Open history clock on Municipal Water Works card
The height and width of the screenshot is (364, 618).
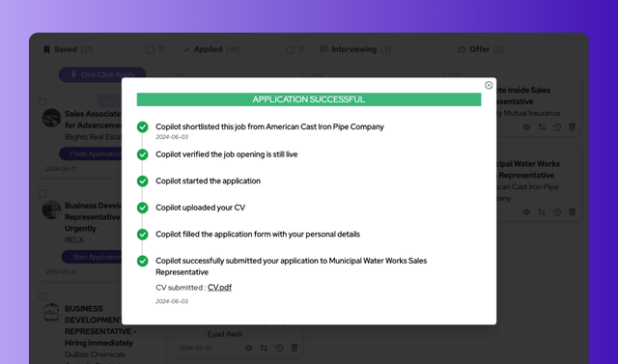[557, 212]
